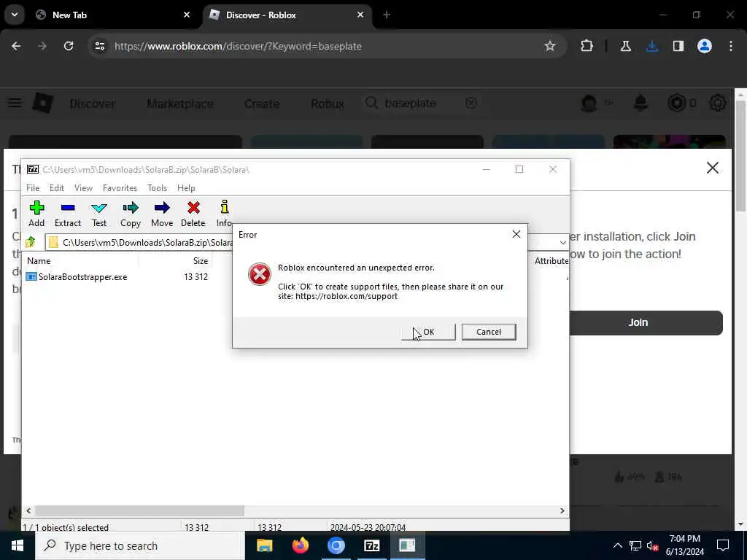The image size is (747, 560).
Task: Click OK in the Error dialog
Action: 428,332
